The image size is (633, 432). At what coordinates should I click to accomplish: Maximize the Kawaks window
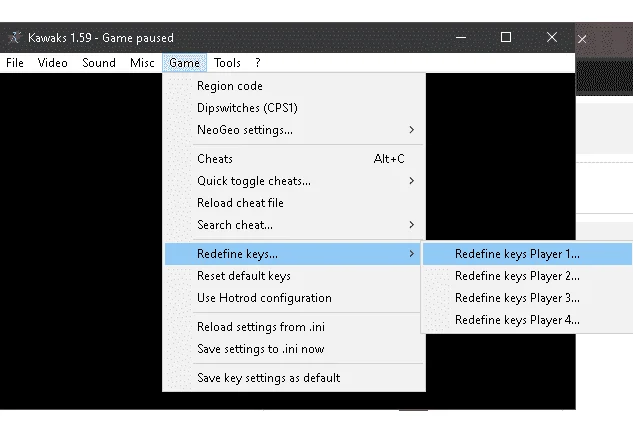(x=506, y=38)
